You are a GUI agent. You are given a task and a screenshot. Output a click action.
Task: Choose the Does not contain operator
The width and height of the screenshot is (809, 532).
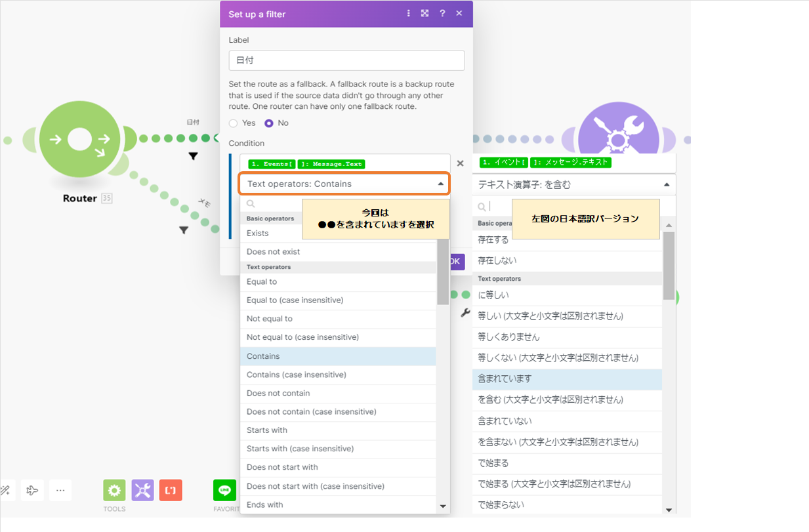pyautogui.click(x=338, y=394)
